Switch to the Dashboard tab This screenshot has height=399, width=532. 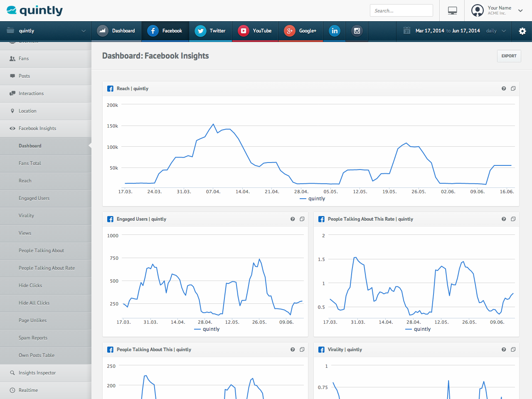(x=116, y=31)
